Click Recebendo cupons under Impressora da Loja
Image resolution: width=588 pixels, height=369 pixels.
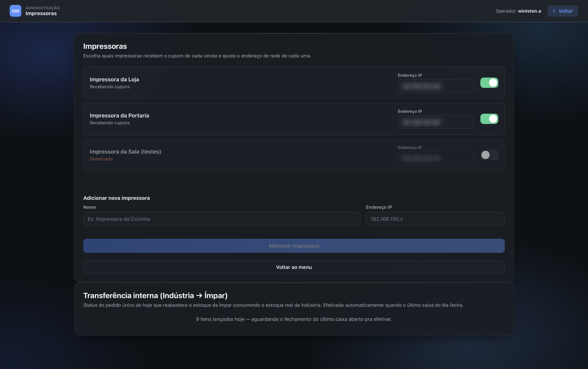110,87
